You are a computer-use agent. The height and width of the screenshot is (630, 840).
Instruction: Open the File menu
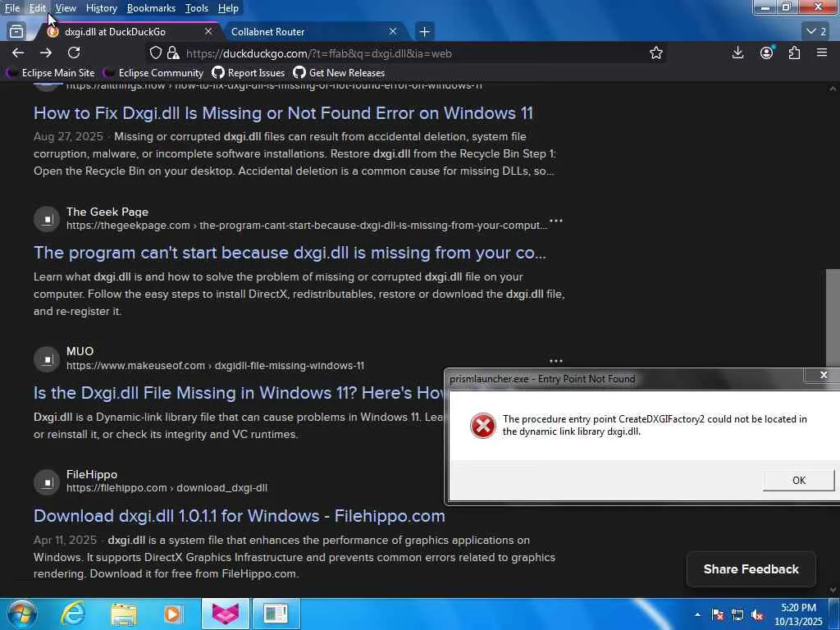click(x=11, y=8)
